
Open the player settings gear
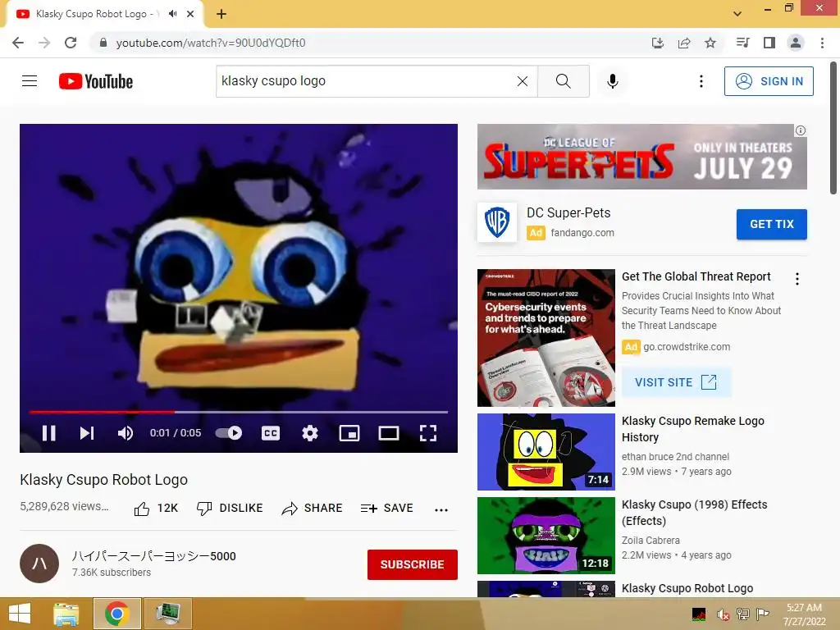click(x=309, y=433)
